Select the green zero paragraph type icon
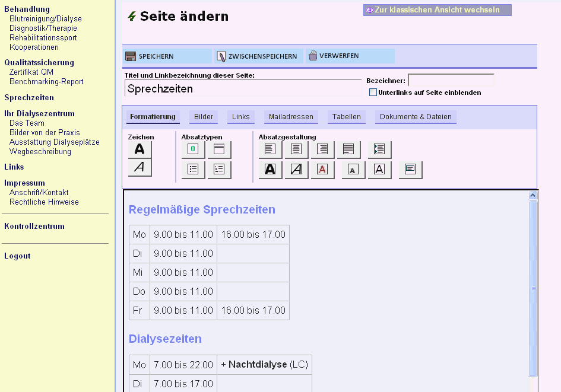 point(193,149)
